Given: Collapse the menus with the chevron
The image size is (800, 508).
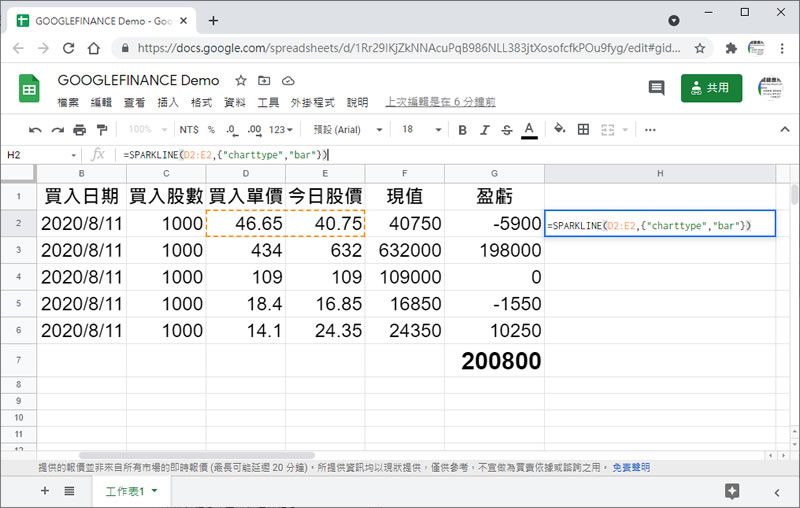Looking at the screenshot, I should 785,130.
